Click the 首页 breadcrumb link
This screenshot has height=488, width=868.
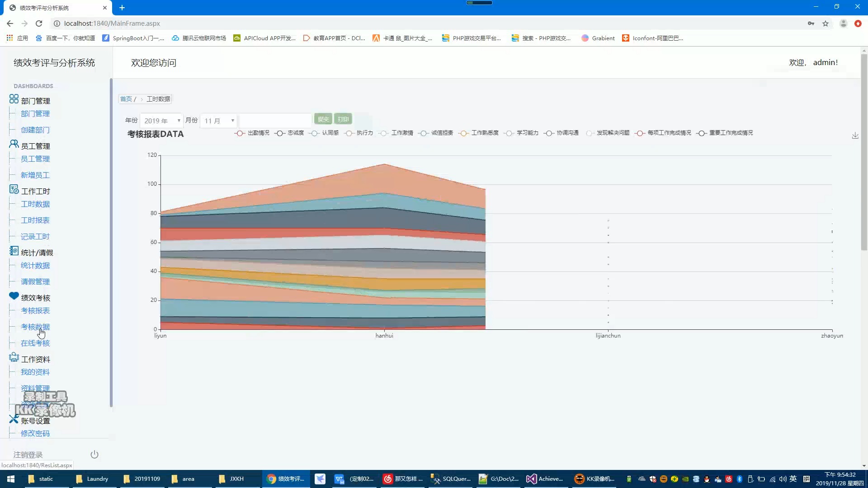tap(126, 99)
